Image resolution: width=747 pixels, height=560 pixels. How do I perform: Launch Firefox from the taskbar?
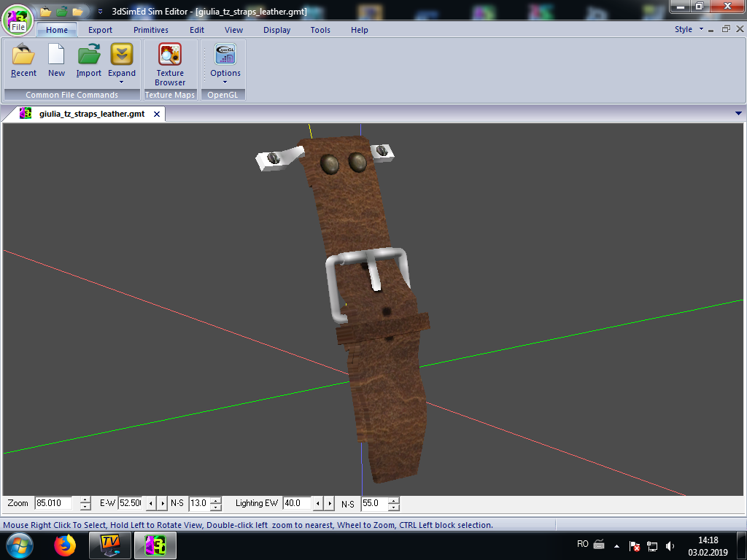click(65, 545)
